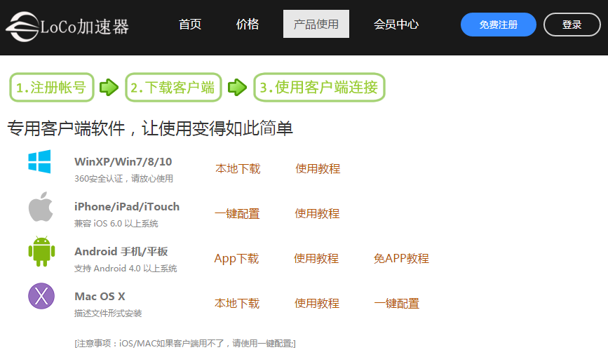This screenshot has height=364, width=608.
Task: Open 使用教程 in the Android row
Action: pyautogui.click(x=316, y=259)
